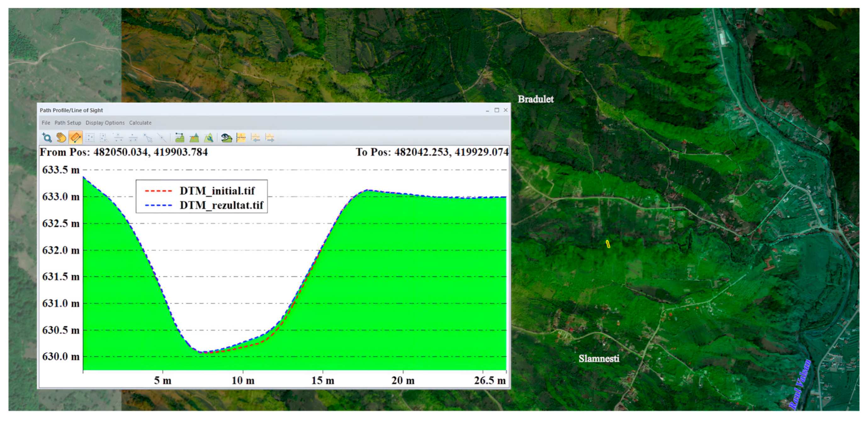Click the profile graph chart icon
This screenshot has height=421, width=868.
(x=241, y=138)
